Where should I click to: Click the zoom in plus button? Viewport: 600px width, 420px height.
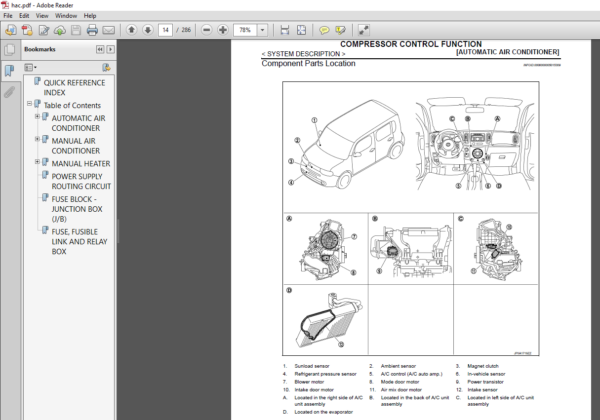pos(223,30)
